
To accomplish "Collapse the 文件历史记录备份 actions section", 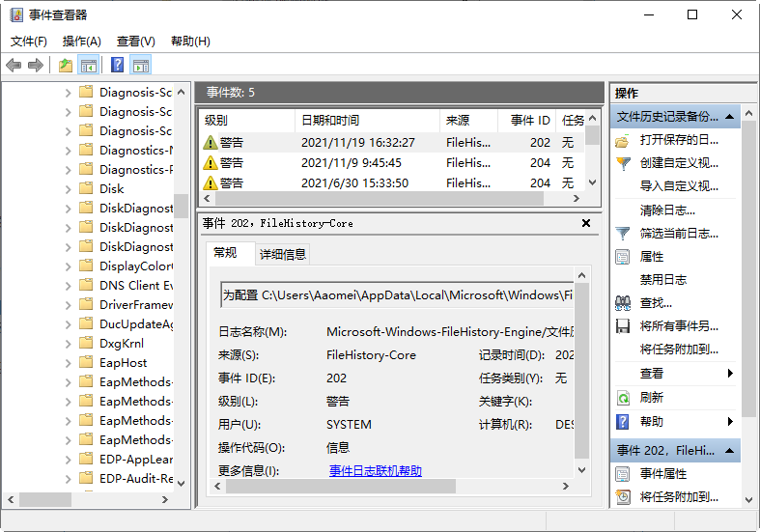I will click(x=730, y=117).
